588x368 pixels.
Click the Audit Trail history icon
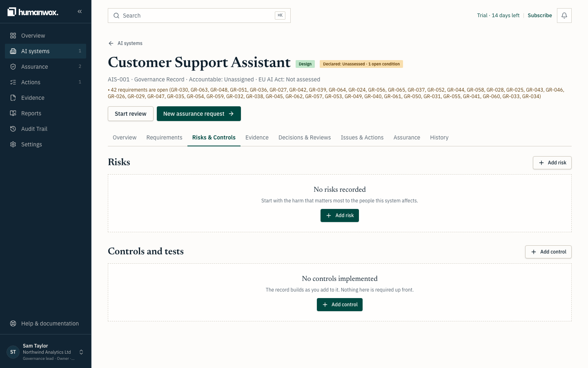[x=13, y=129]
